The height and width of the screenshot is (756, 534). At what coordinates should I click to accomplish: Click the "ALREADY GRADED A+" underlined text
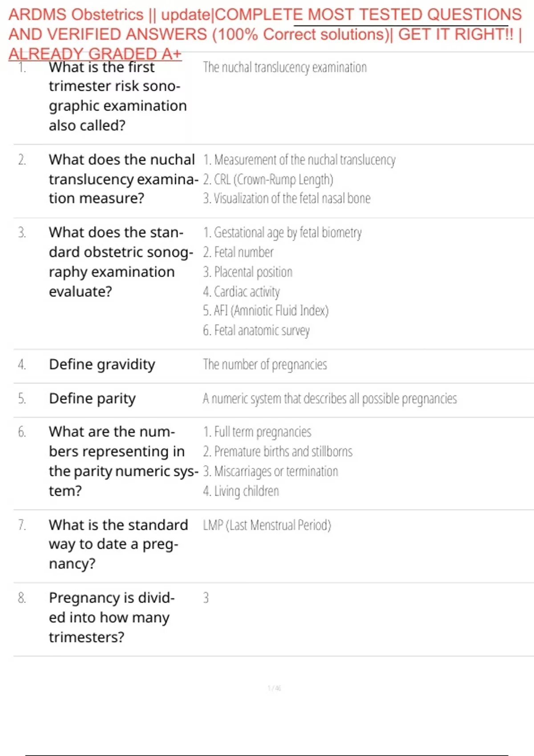(x=95, y=54)
